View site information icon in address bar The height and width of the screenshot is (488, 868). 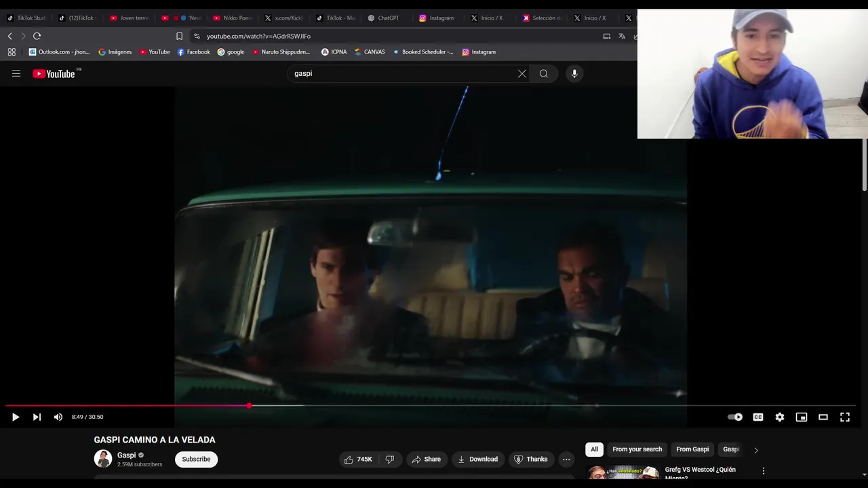pos(197,36)
